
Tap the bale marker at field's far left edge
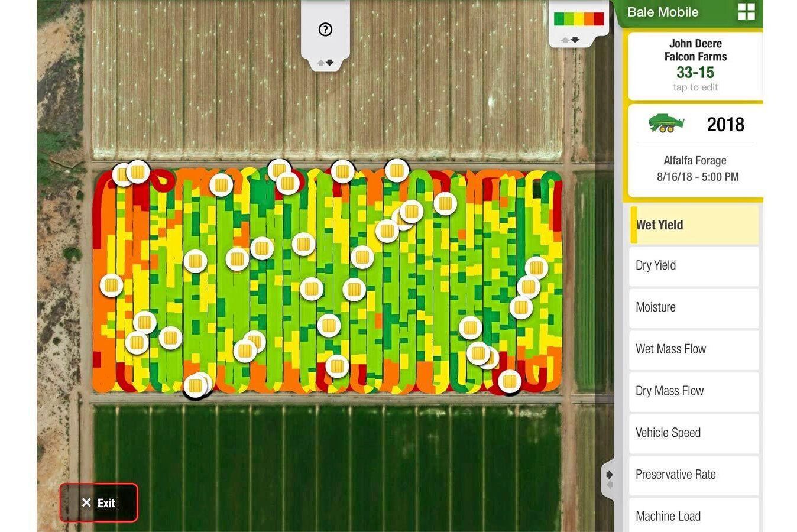coord(111,286)
